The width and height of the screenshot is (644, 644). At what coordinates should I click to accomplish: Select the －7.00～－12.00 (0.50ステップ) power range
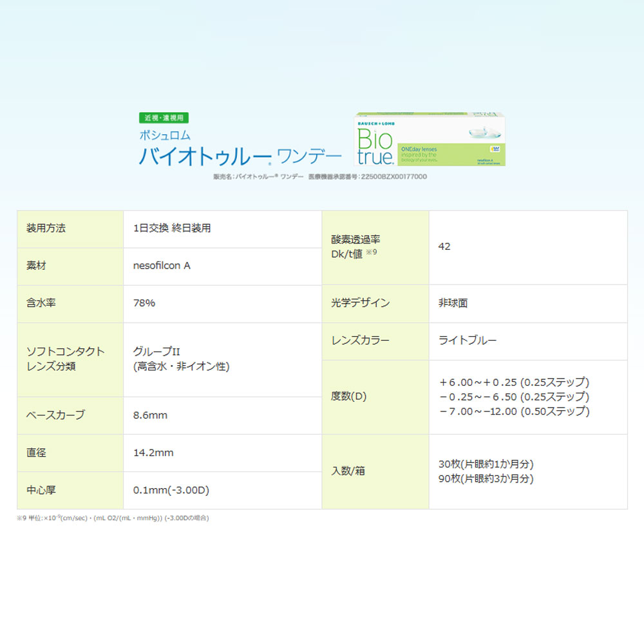513,411
